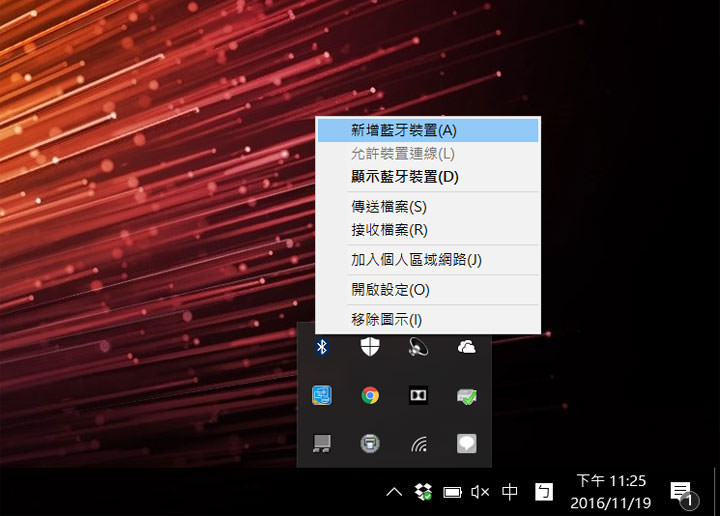Open the wireless signal tray icon

[x=418, y=443]
